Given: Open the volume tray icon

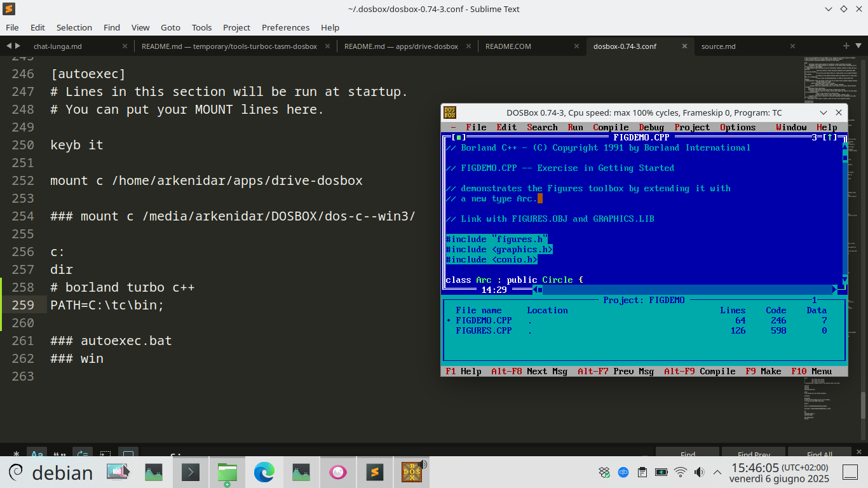Looking at the screenshot, I should (x=699, y=472).
